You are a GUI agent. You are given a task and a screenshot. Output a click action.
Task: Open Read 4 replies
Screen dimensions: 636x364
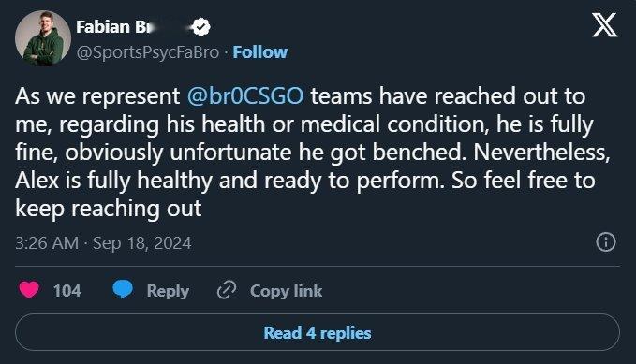click(318, 332)
